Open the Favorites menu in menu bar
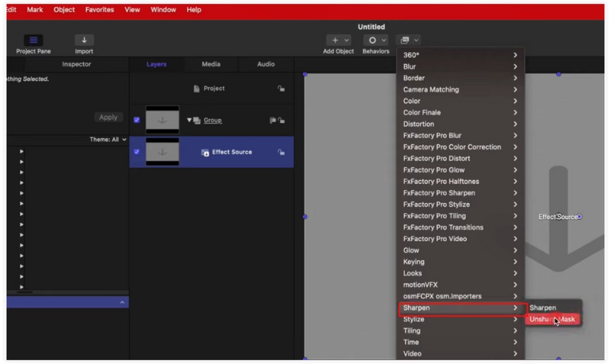Viewport: 611px width, 364px height. [99, 10]
